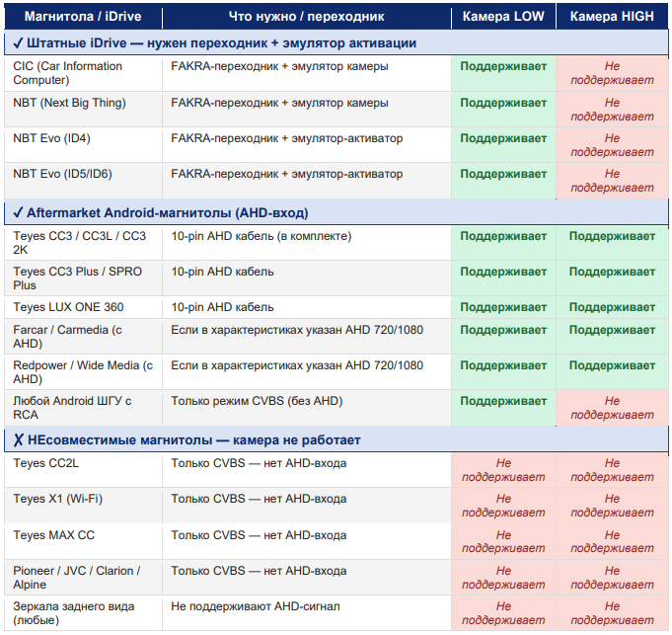
Task: Click Камера HIGH Не поддерживает in Teyes X1 (Wi-Fi) row
Action: [x=613, y=506]
